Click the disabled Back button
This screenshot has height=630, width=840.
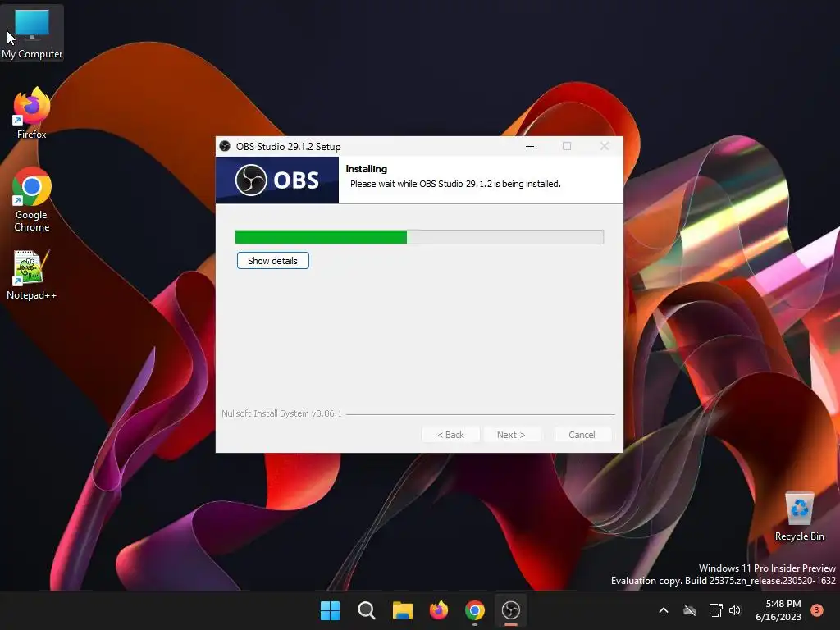tap(450, 435)
